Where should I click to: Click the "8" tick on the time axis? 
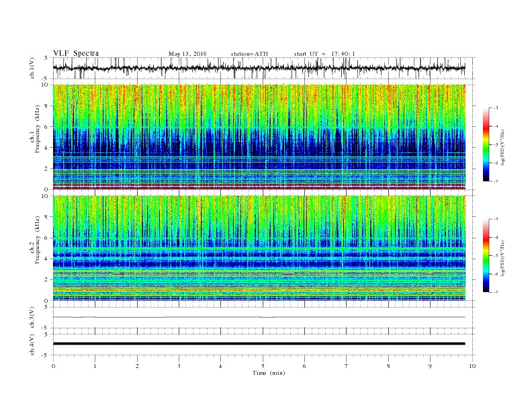(x=388, y=366)
